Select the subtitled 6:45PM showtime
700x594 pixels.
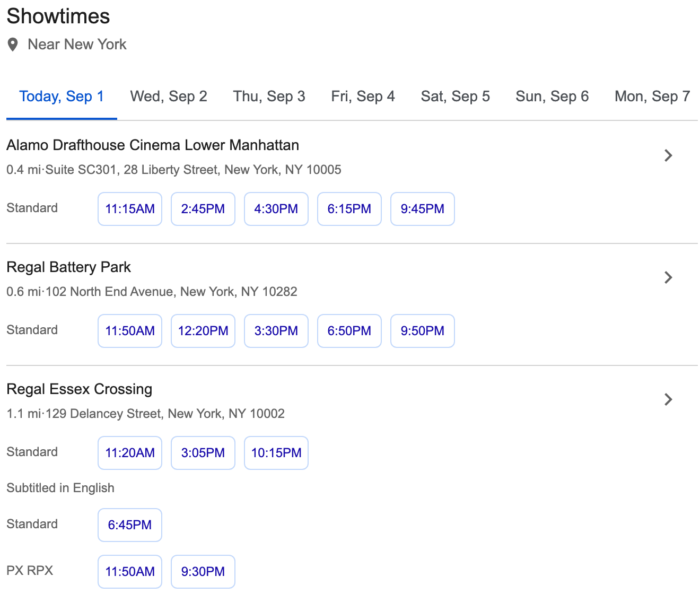point(130,525)
